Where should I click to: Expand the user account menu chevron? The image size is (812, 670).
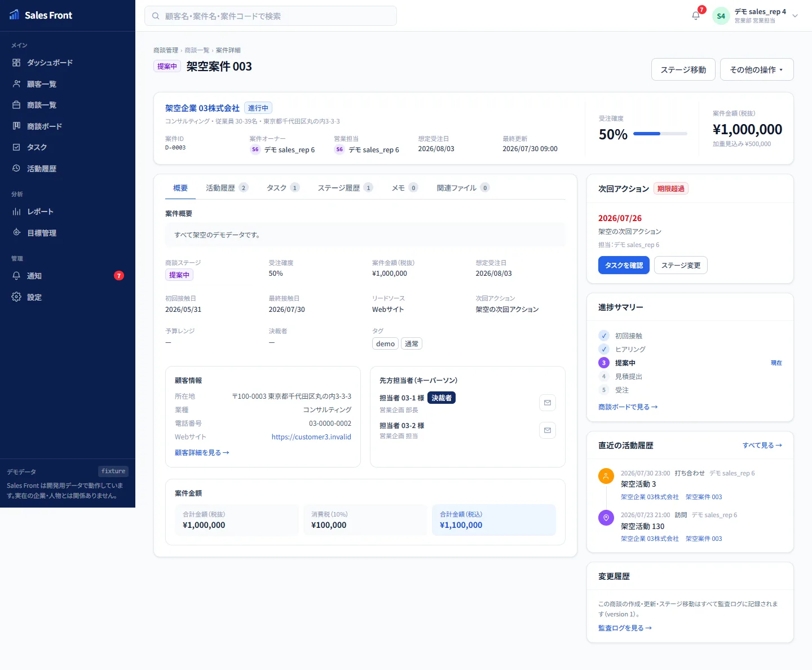[x=795, y=16]
